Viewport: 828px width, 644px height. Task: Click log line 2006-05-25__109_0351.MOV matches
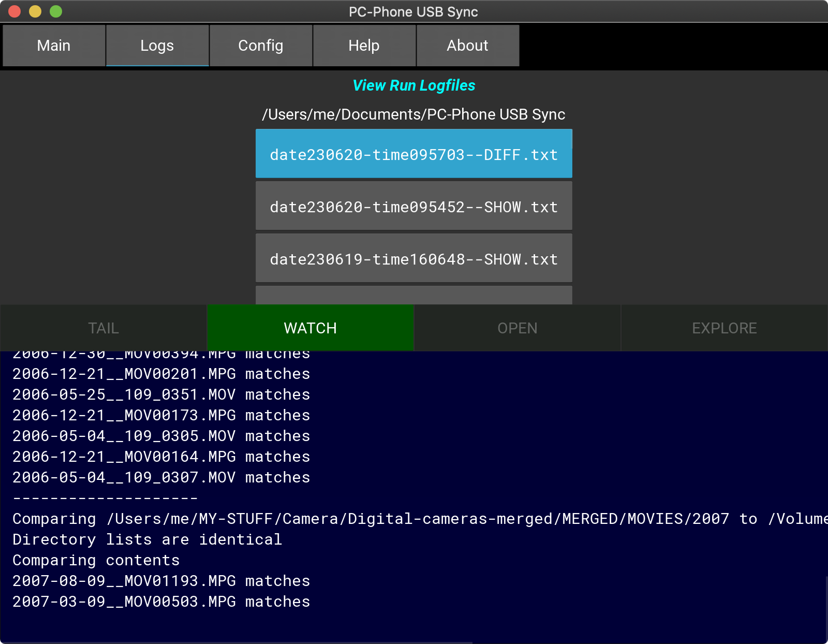(x=161, y=394)
